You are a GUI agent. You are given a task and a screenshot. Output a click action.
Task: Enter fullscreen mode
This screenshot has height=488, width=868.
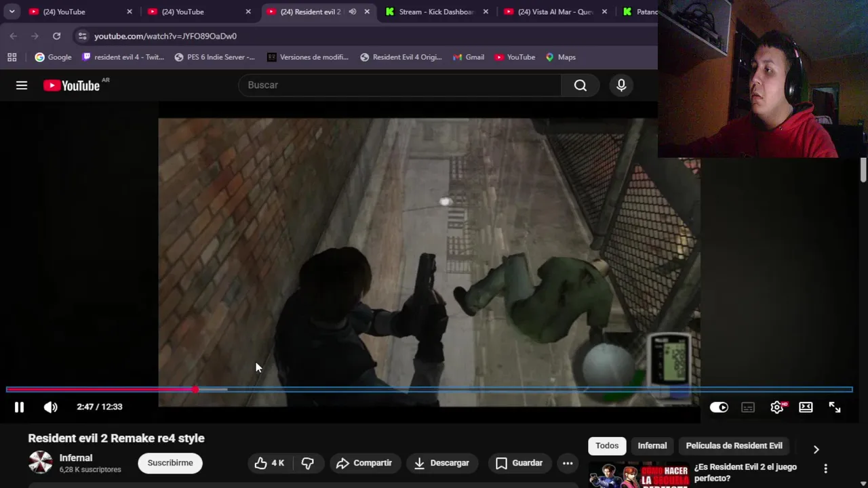click(x=835, y=407)
